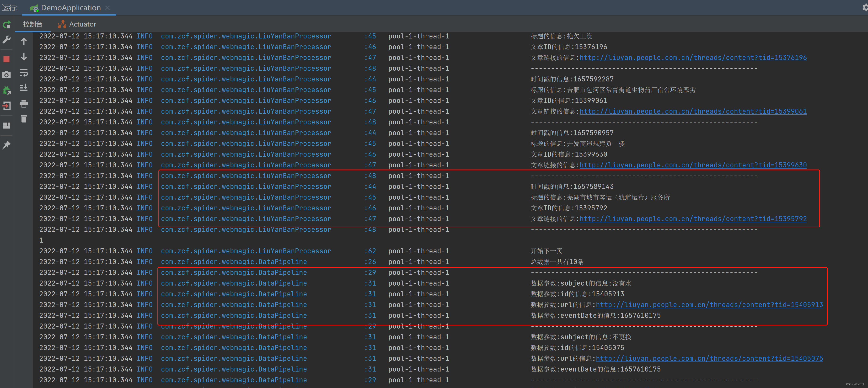Click the restore layout icon
The width and height of the screenshot is (868, 388).
pos(7,125)
